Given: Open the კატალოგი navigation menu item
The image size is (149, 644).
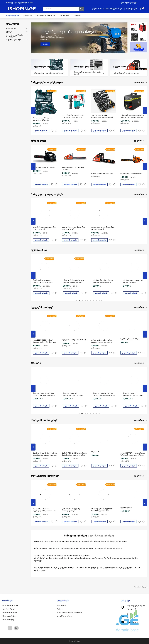Looking at the screenshot, I should pos(27,15).
